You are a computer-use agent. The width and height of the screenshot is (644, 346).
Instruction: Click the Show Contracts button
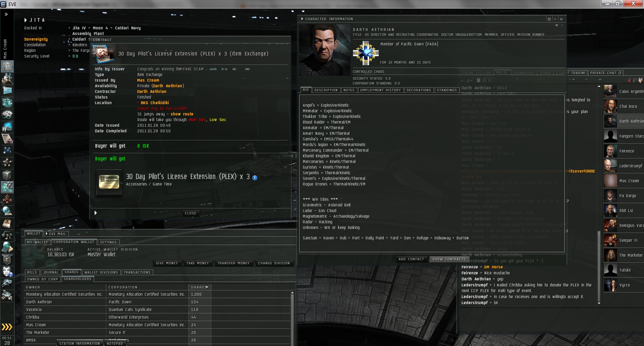point(449,259)
